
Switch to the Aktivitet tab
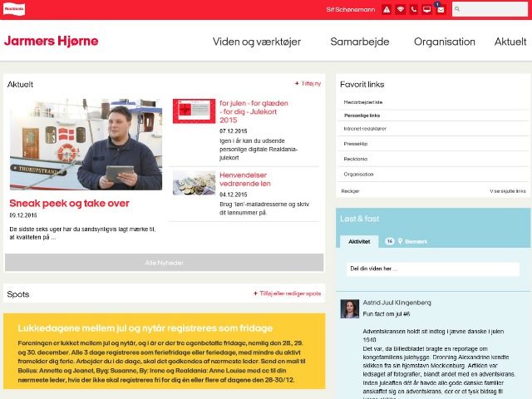359,241
